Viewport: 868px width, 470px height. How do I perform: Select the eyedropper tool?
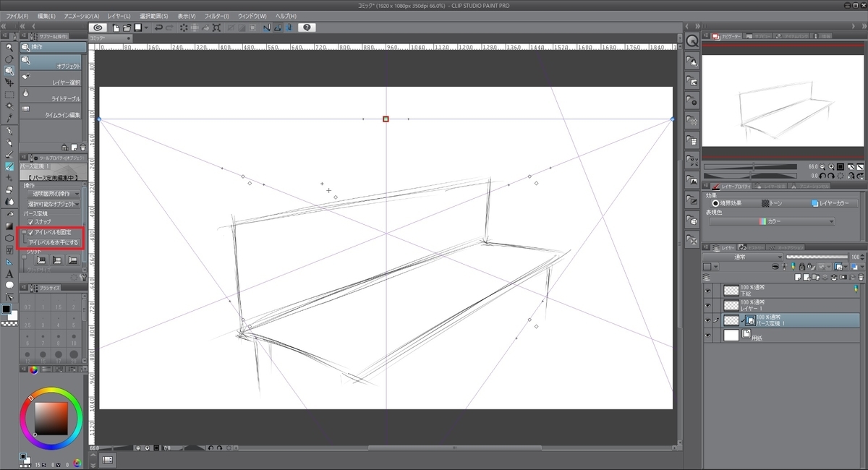[x=9, y=118]
